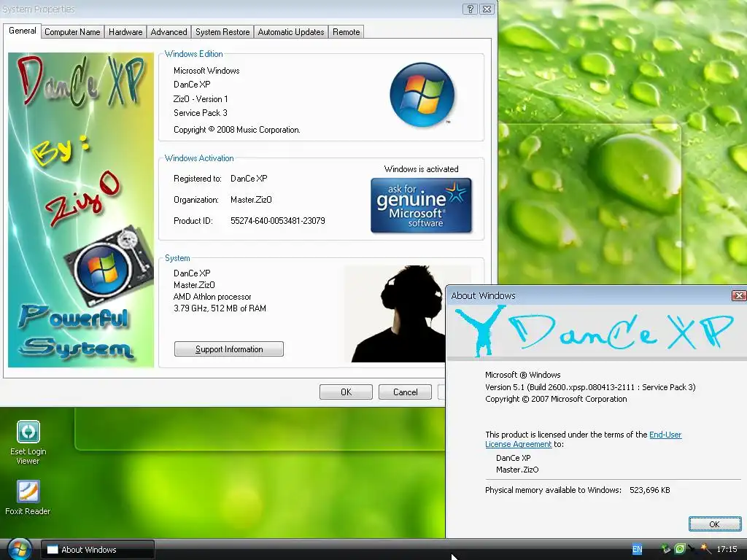Click the Product ID 55274-640-0053481-23079
This screenshot has height=560, width=747.
click(278, 220)
